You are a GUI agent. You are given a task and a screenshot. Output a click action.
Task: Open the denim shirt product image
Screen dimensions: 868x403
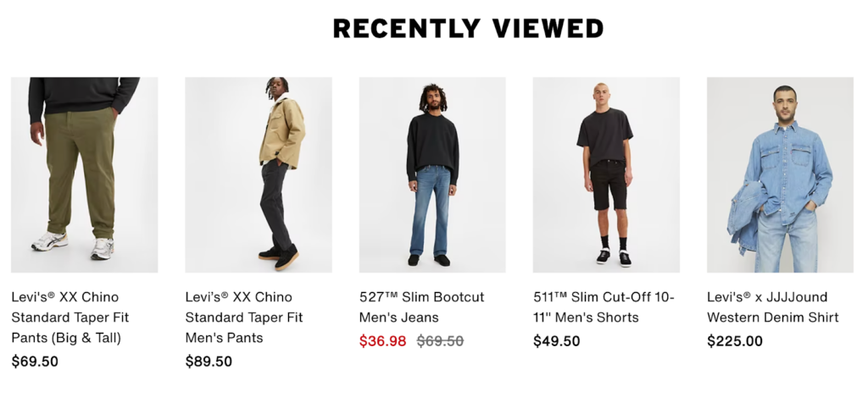tap(780, 174)
